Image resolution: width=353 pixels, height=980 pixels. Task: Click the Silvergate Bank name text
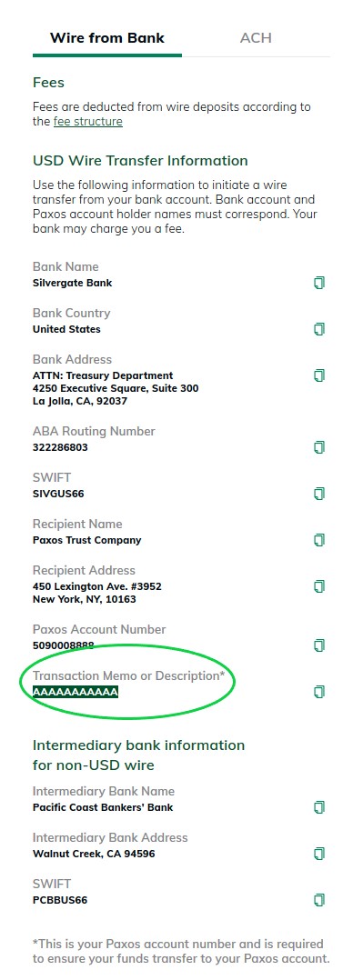73,283
